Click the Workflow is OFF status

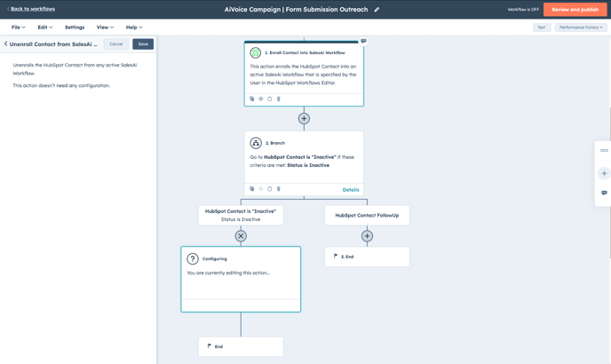[x=523, y=10]
